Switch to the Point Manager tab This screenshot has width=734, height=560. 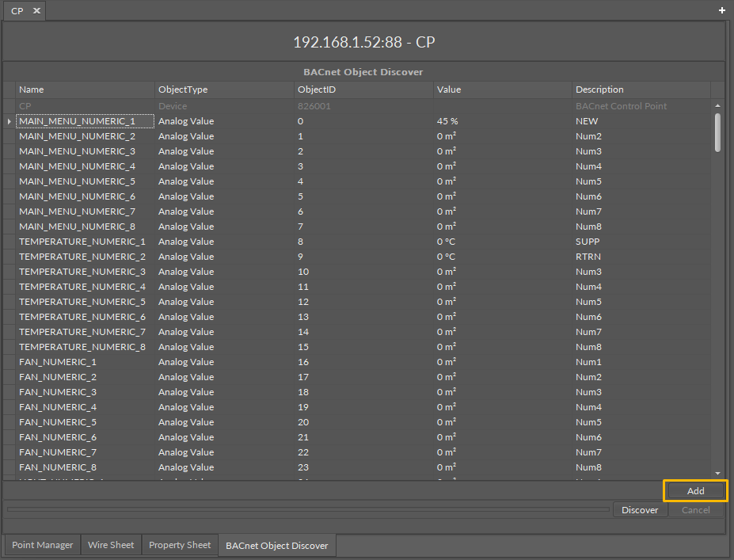[x=42, y=545]
